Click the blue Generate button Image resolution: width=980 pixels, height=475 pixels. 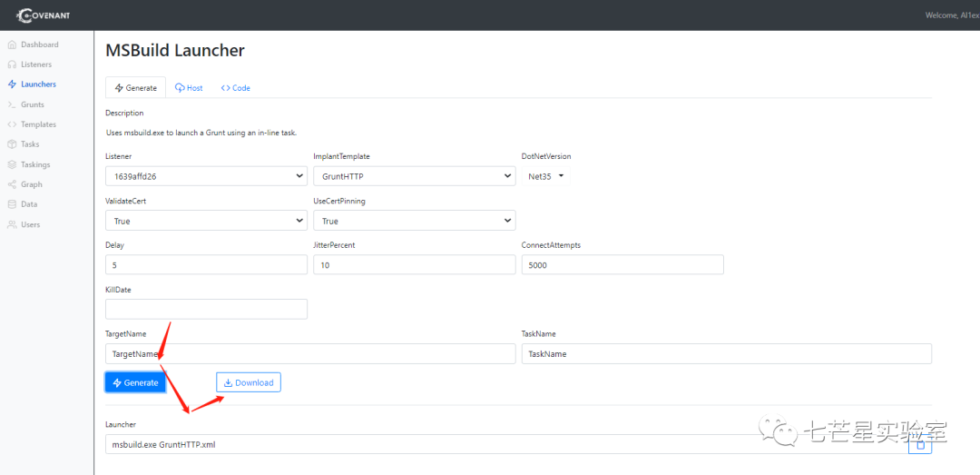click(x=135, y=382)
